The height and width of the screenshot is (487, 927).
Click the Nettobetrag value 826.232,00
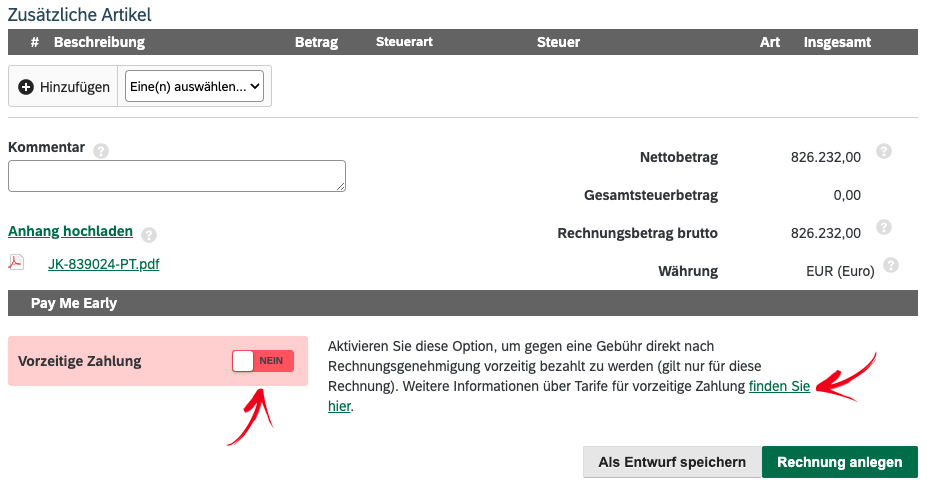pyautogui.click(x=825, y=157)
